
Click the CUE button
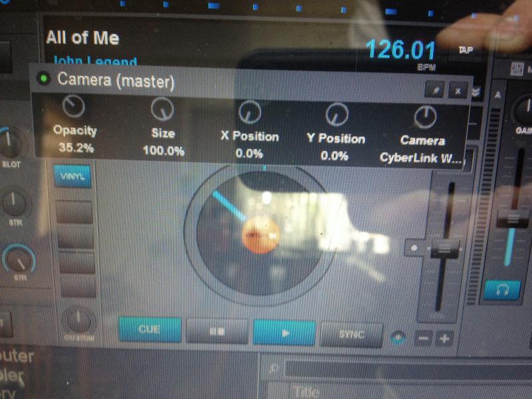click(150, 329)
